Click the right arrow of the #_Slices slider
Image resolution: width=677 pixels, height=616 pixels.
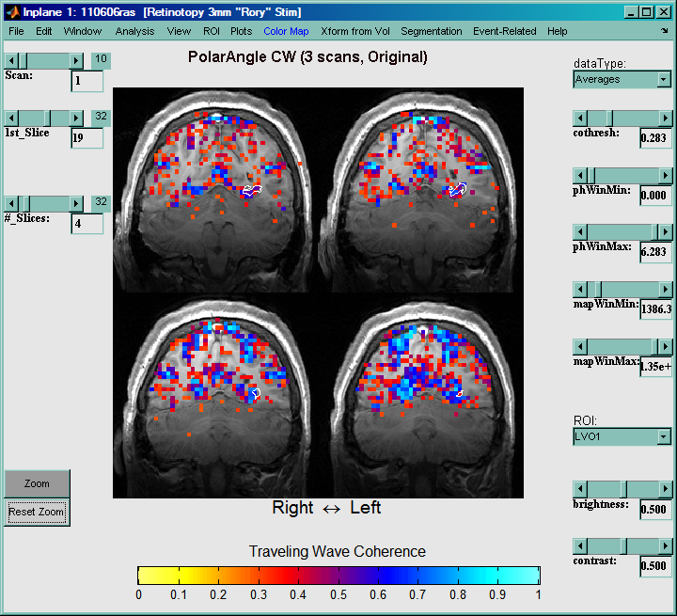tap(77, 203)
